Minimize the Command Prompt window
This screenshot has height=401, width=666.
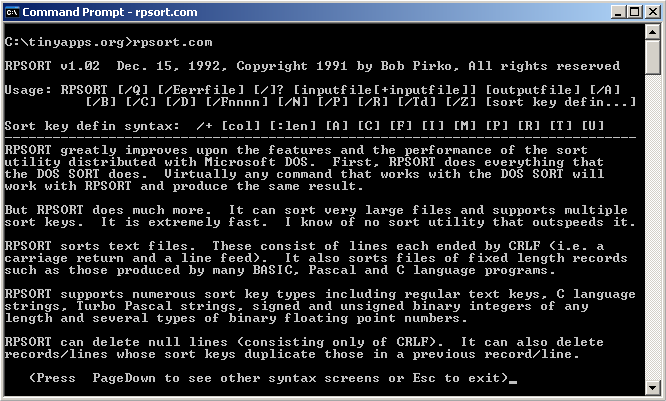pos(618,12)
